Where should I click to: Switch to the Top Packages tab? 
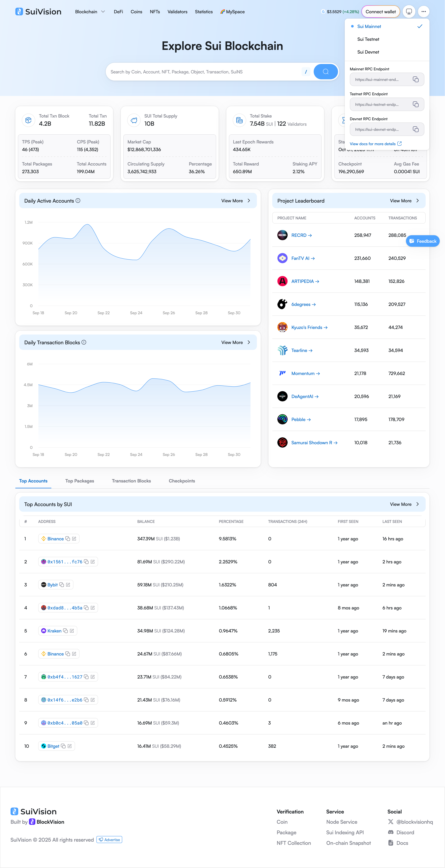coord(79,481)
